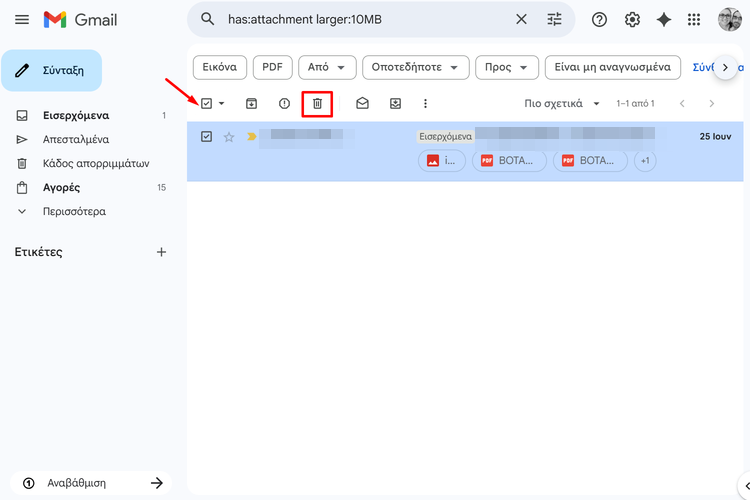Report spam using the exclamation icon
The image size is (750, 500).
(x=284, y=103)
